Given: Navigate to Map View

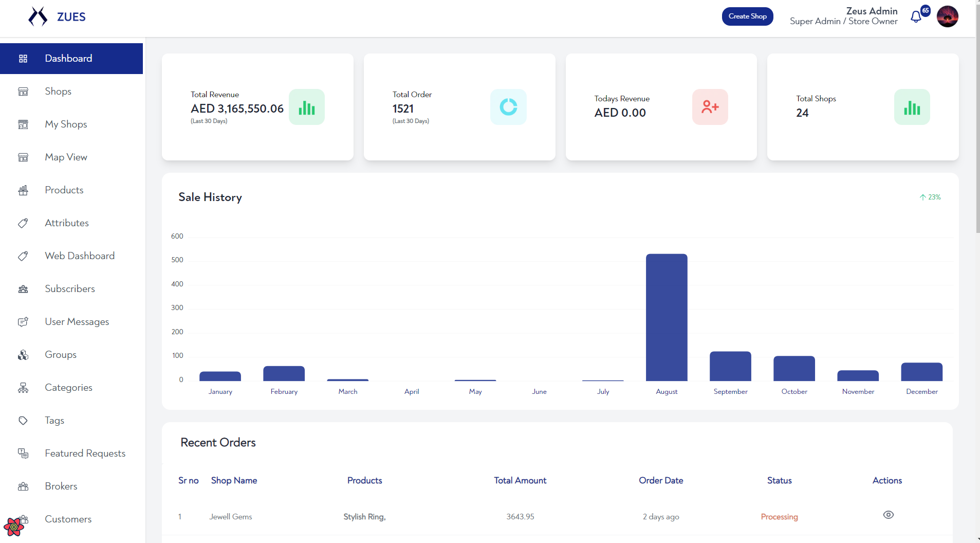Looking at the screenshot, I should point(71,157).
